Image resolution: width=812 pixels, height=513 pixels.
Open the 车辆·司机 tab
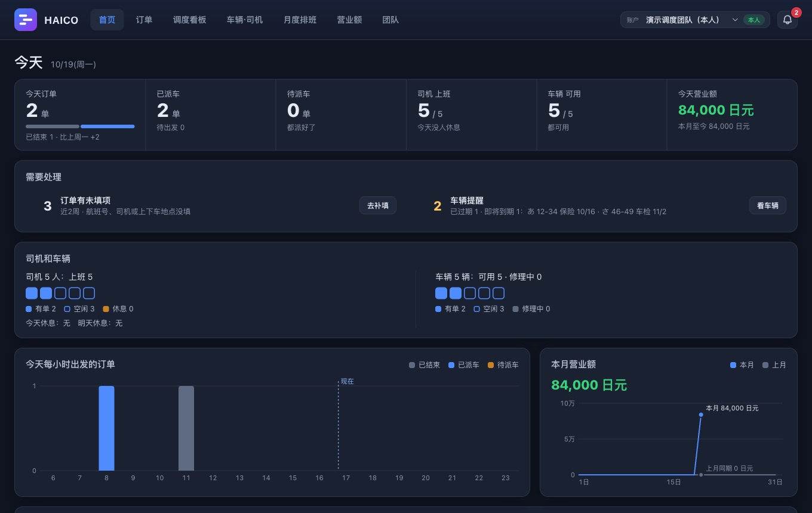245,20
